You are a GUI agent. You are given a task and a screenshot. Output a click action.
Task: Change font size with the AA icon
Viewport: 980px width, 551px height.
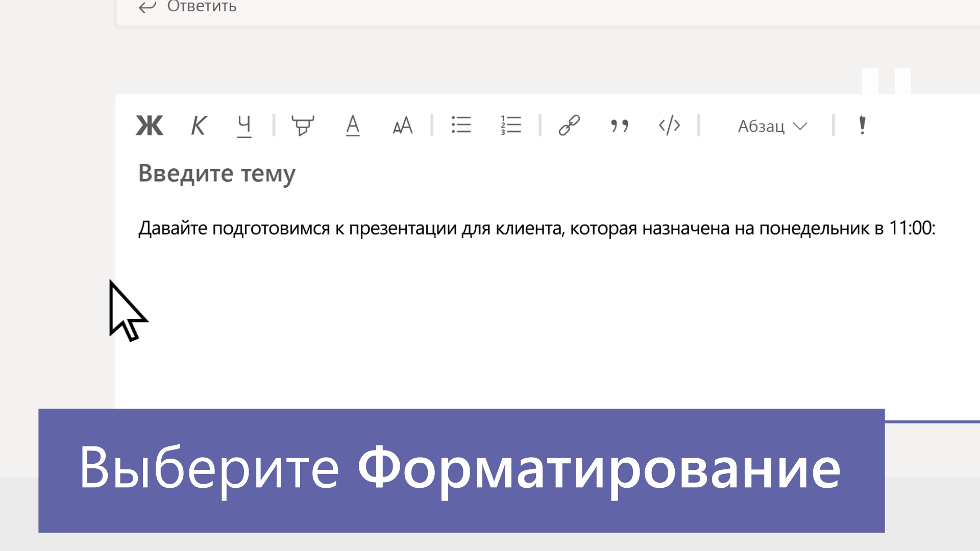[403, 126]
